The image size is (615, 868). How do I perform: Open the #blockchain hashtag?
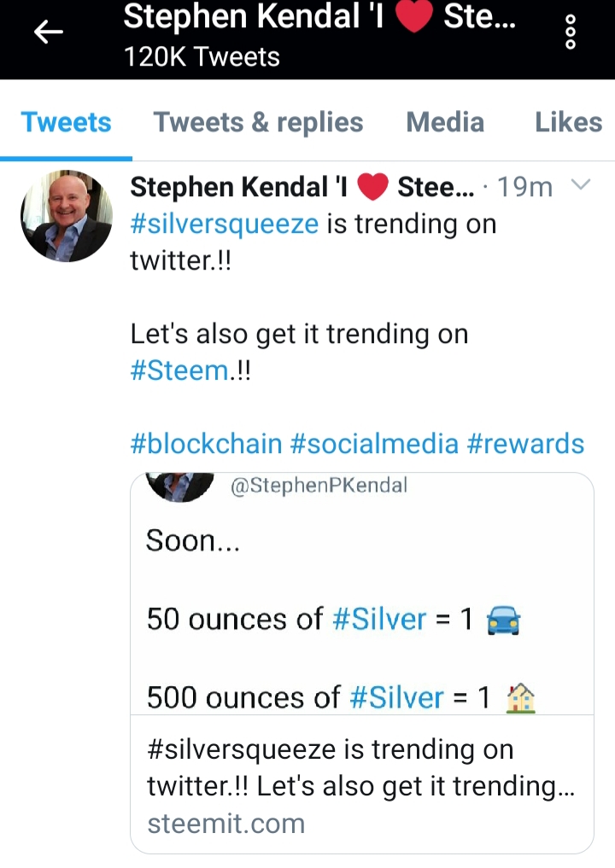(x=206, y=444)
